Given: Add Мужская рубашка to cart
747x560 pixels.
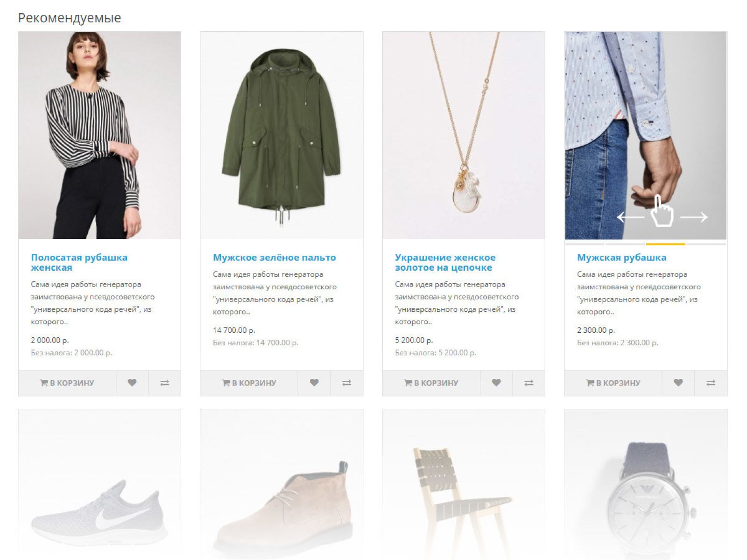Looking at the screenshot, I should (613, 383).
